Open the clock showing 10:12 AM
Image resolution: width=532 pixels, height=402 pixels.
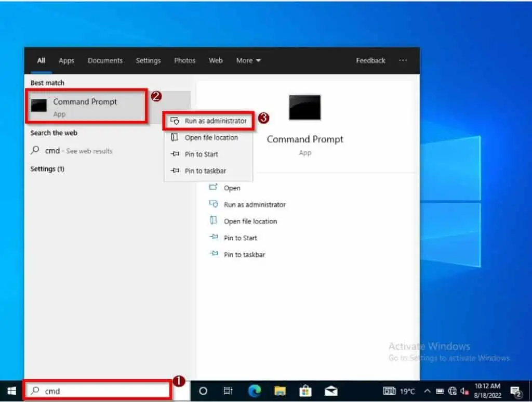(487, 391)
